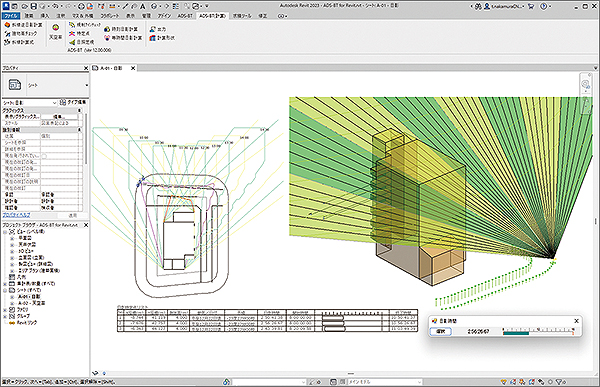The height and width of the screenshot is (387, 600).
Task: Open the ファイル file menu tab
Action: coord(11,16)
